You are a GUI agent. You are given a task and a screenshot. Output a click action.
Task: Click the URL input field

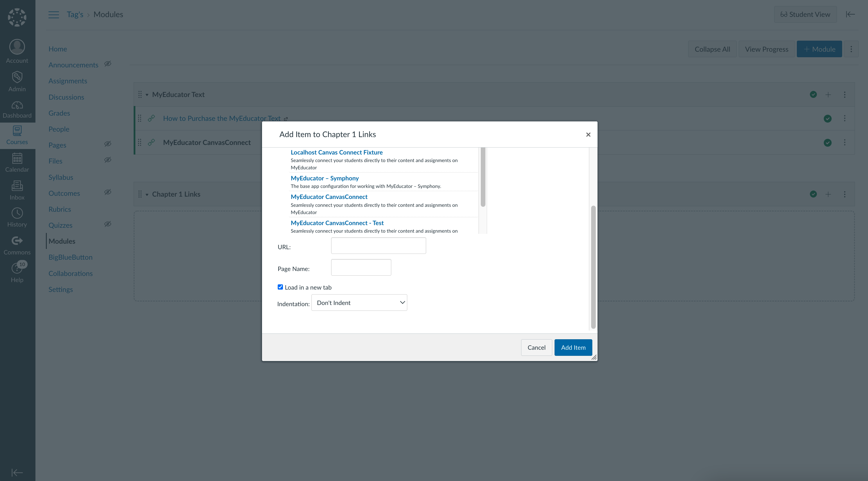(378, 245)
